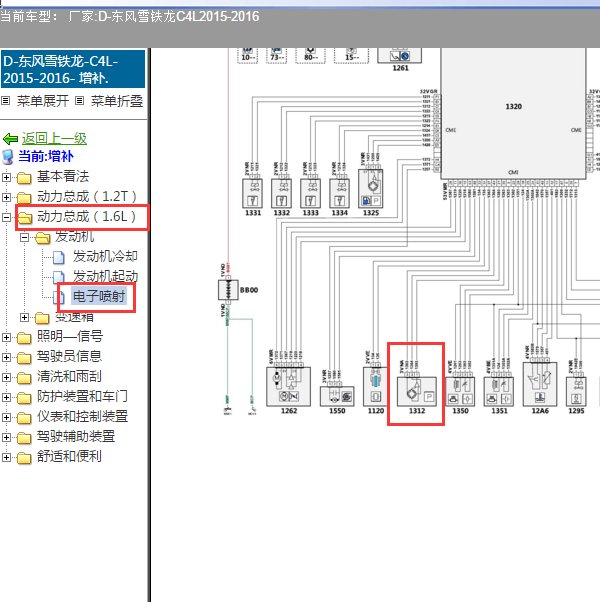Open the 发动机冷却 document
Viewport: 600px width, 602px height.
point(105,256)
